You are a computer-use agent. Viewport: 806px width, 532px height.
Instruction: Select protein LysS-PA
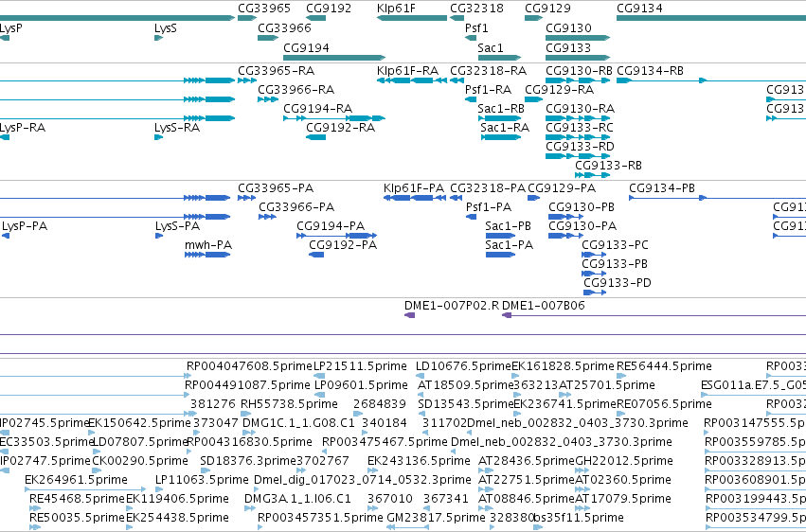(x=177, y=226)
